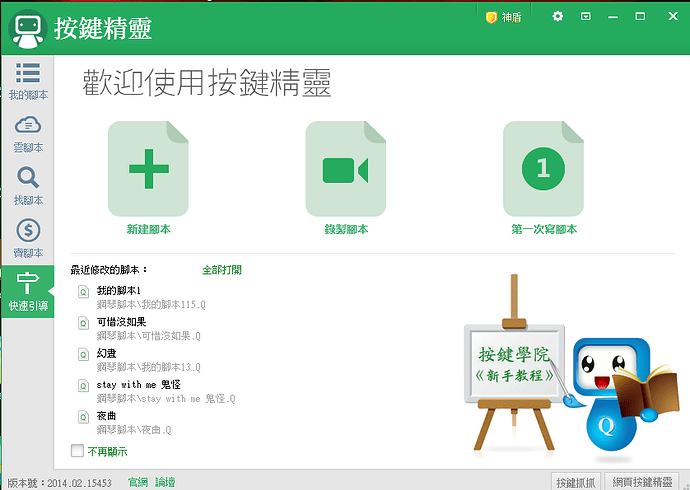The height and width of the screenshot is (490, 690).
Task: Click the 新建腳本 text link
Action: point(148,229)
